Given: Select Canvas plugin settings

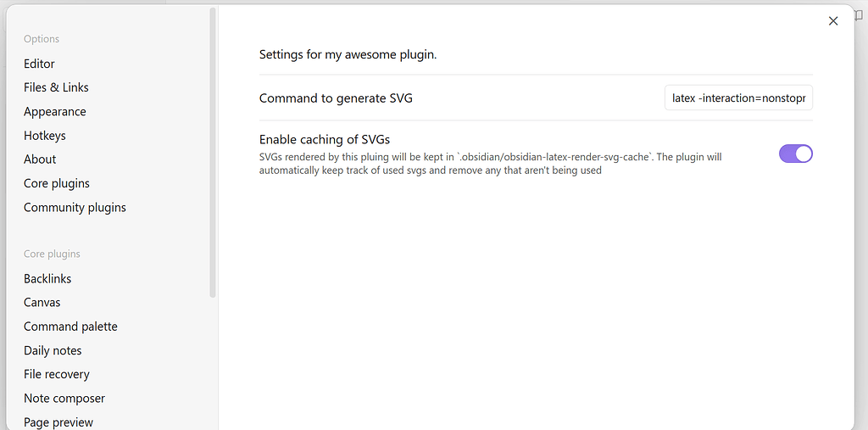Looking at the screenshot, I should 42,302.
